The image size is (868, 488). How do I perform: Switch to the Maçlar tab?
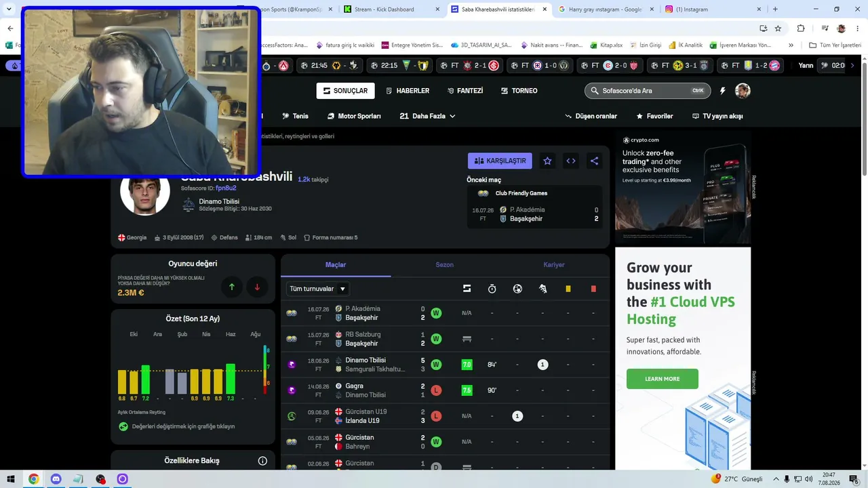click(336, 265)
